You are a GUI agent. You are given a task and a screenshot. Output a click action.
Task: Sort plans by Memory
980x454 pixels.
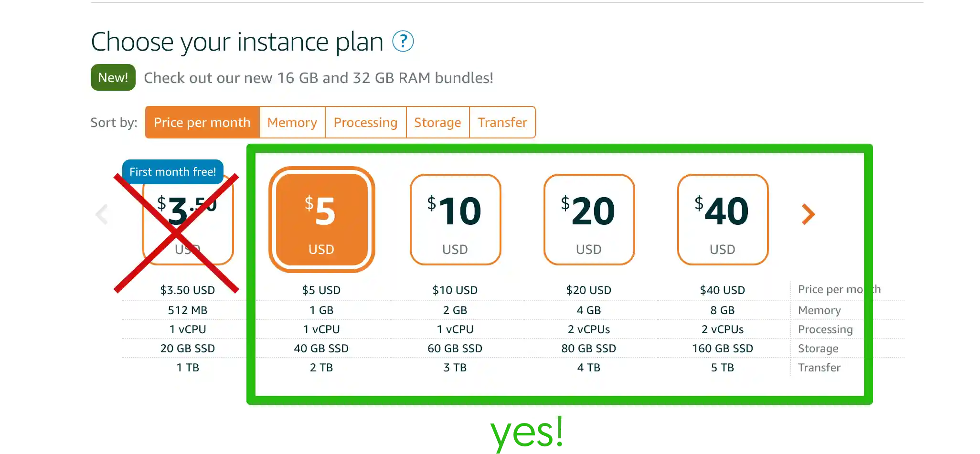click(292, 123)
